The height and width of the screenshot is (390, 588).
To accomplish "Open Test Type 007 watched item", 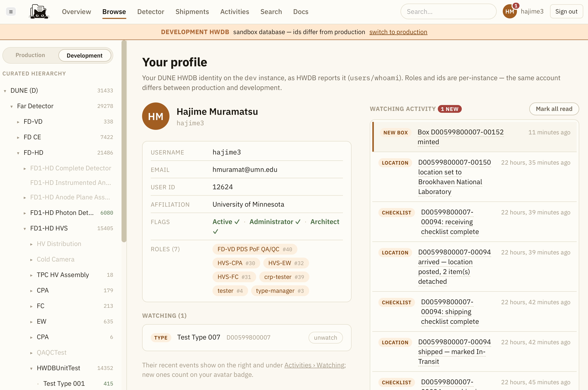I will (x=199, y=337).
